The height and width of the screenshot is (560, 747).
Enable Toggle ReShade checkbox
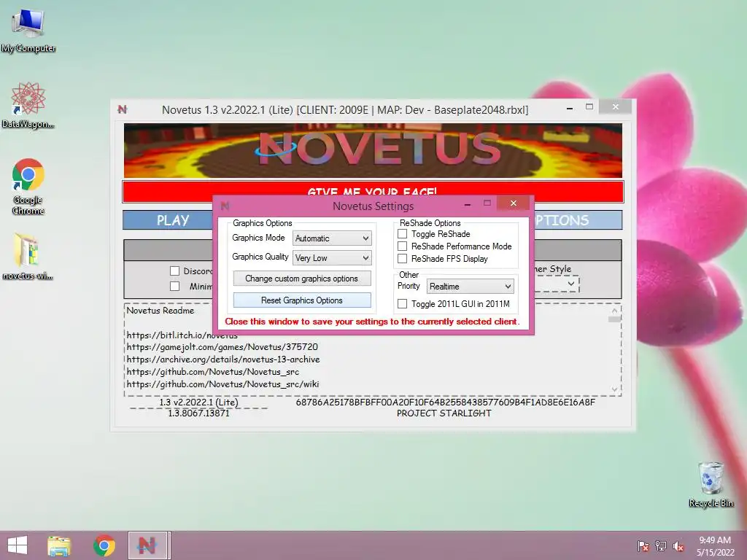click(x=403, y=234)
